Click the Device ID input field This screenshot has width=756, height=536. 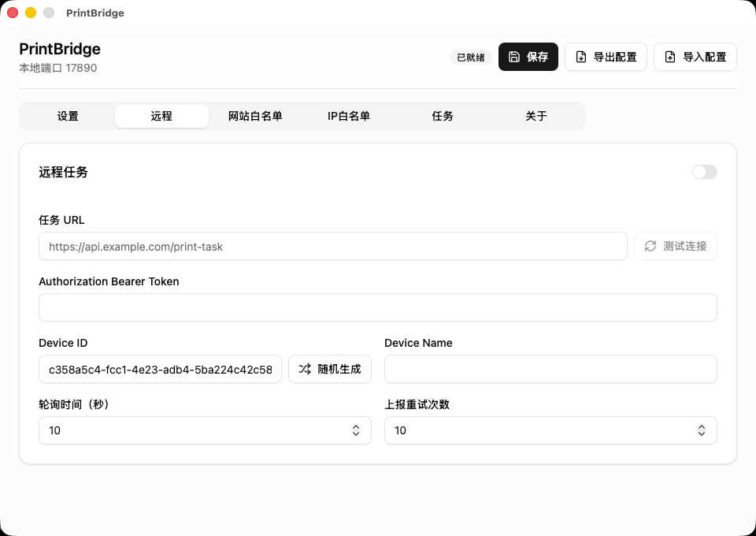[160, 369]
